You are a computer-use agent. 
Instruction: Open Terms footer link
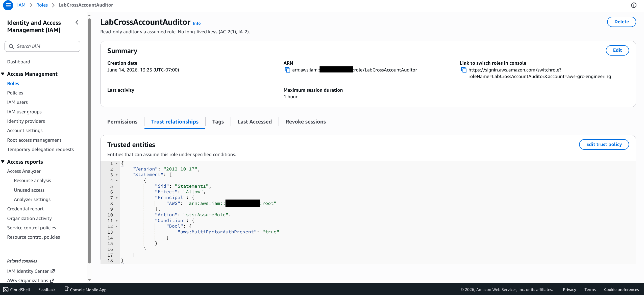pos(590,290)
